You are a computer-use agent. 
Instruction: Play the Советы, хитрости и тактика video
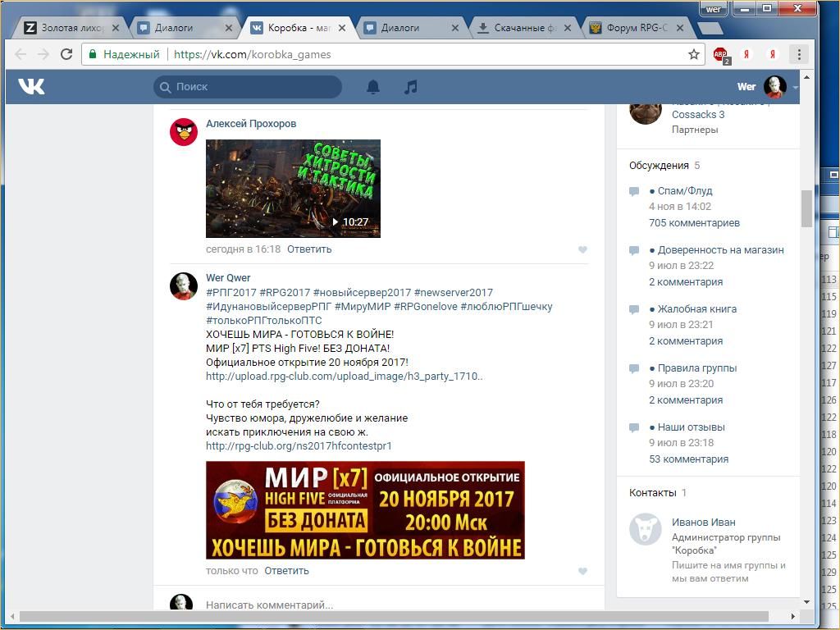(293, 189)
